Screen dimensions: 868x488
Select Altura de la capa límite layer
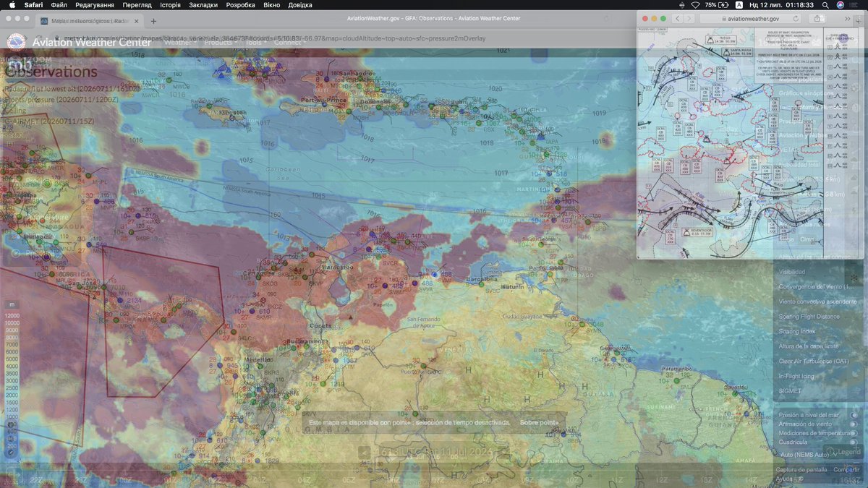[809, 346]
